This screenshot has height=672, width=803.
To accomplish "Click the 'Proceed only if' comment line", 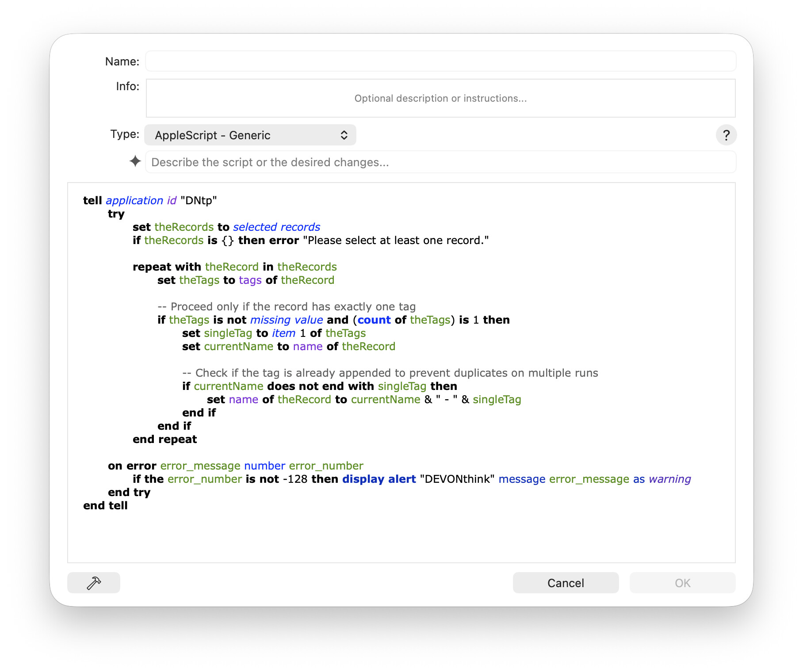I will (x=287, y=307).
